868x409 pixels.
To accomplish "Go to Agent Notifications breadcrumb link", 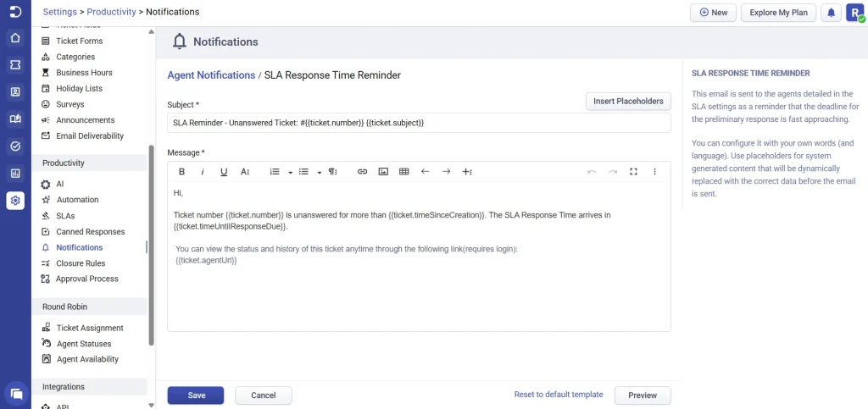I will pos(211,75).
